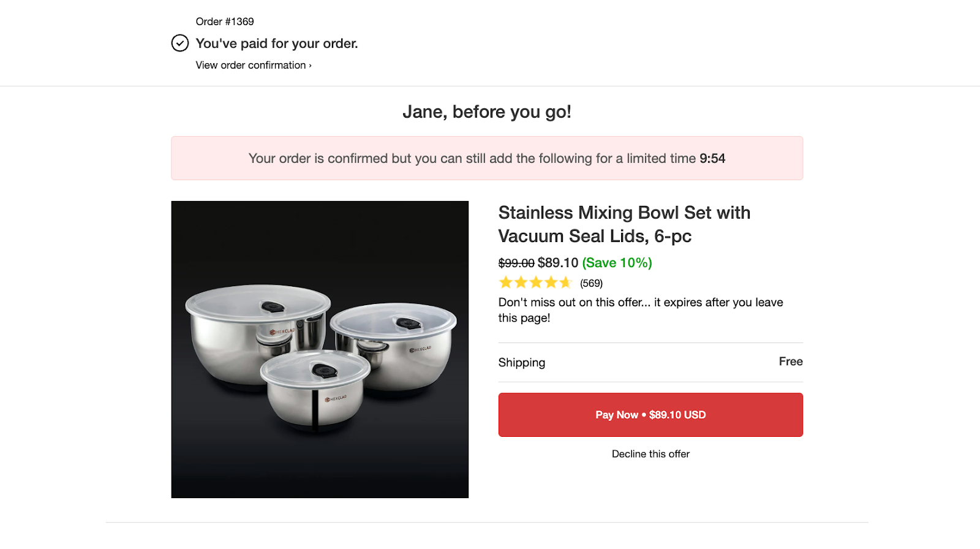Viewport: 980px width, 549px height.
Task: Click the Order #1369 text
Action: tap(225, 21)
